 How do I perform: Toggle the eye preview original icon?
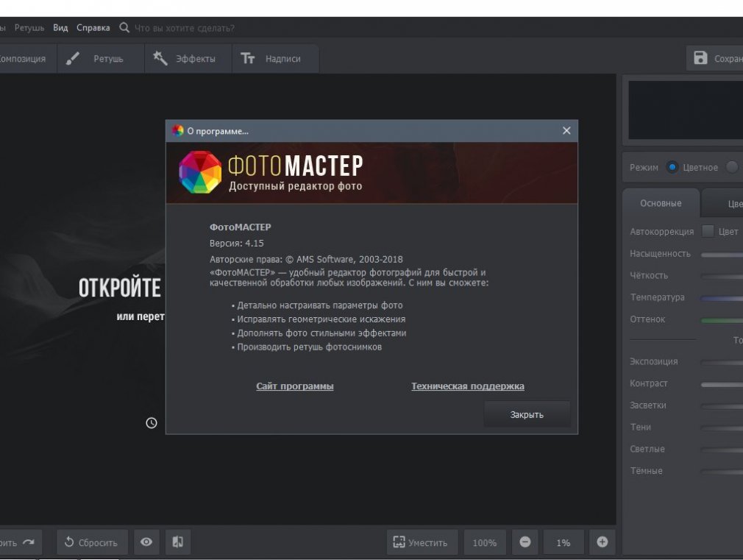click(146, 542)
